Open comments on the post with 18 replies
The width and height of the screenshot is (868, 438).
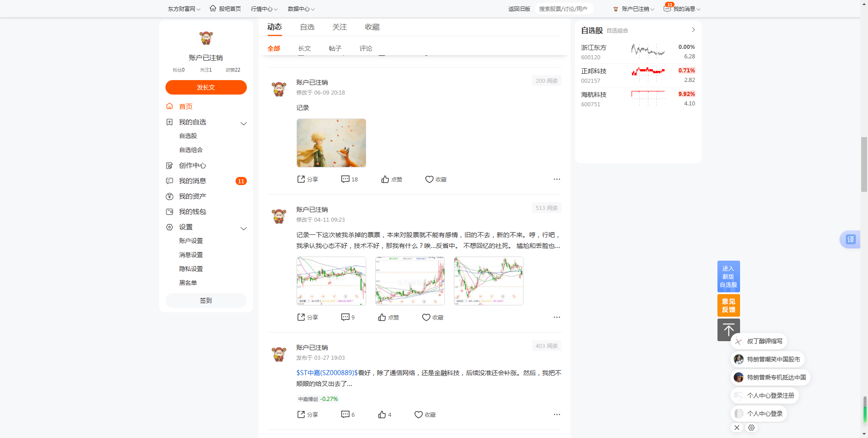click(x=349, y=179)
